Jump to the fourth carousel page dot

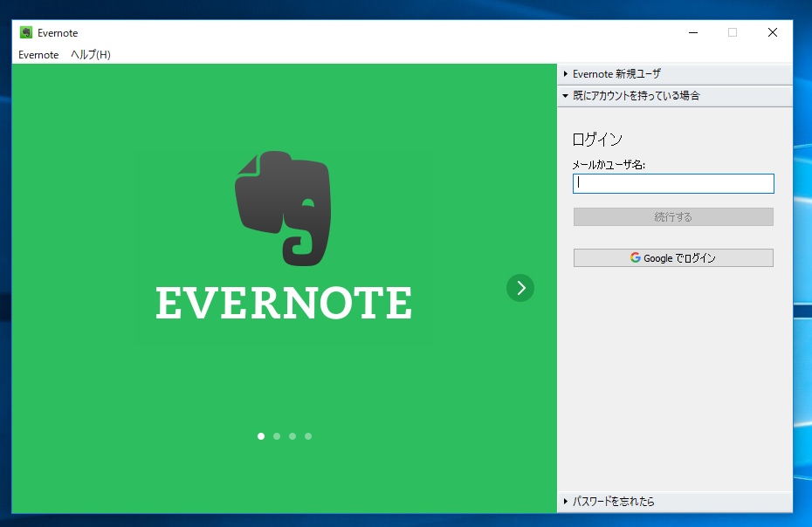tap(308, 436)
